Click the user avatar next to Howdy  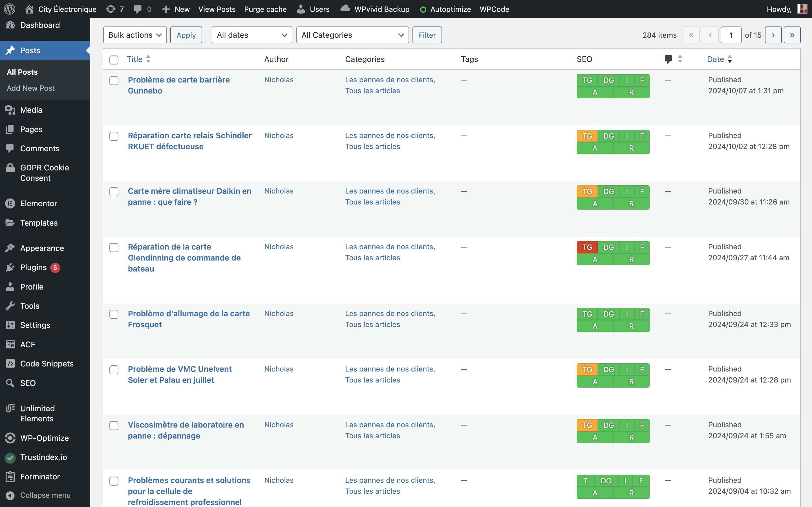pos(802,9)
